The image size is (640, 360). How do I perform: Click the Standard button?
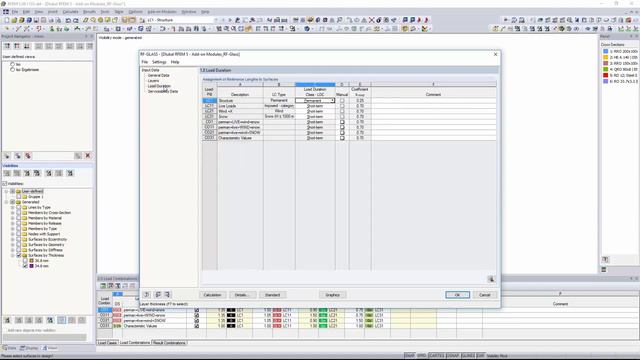pos(273,295)
